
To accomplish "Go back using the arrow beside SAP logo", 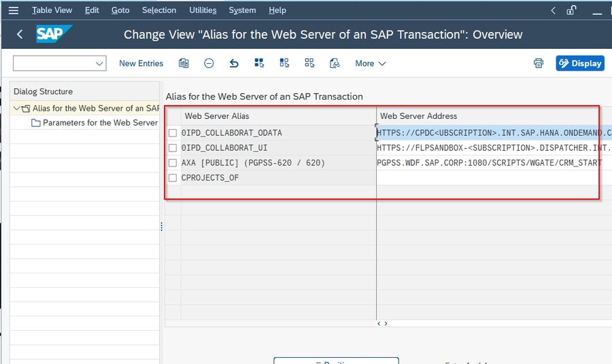I will (20, 35).
